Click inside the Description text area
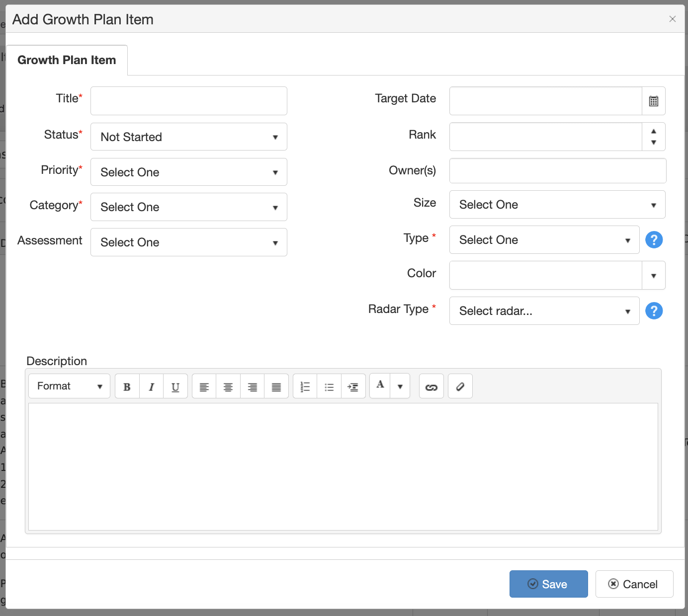Screen dimensions: 688x616 [x=343, y=467]
